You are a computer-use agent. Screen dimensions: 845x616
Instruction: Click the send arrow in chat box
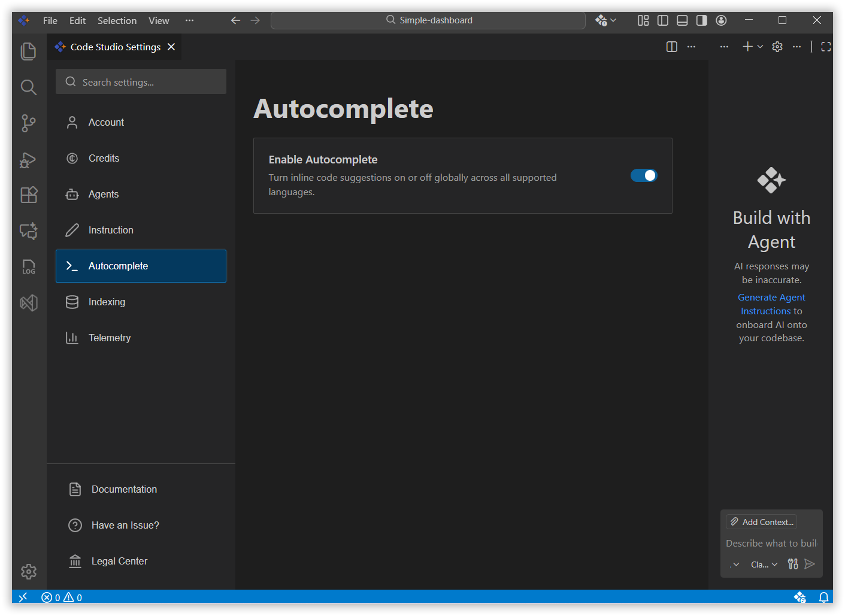coord(810,564)
